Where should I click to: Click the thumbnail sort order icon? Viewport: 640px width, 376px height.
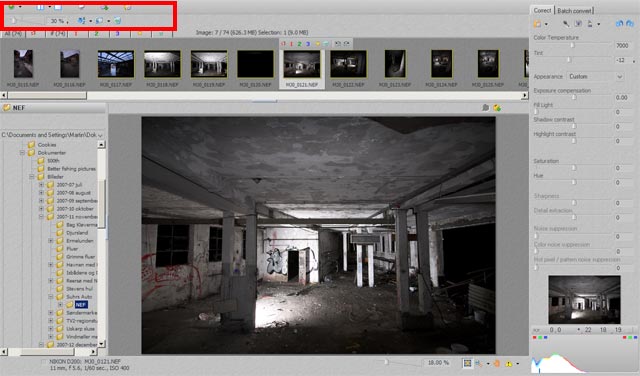tap(81, 20)
